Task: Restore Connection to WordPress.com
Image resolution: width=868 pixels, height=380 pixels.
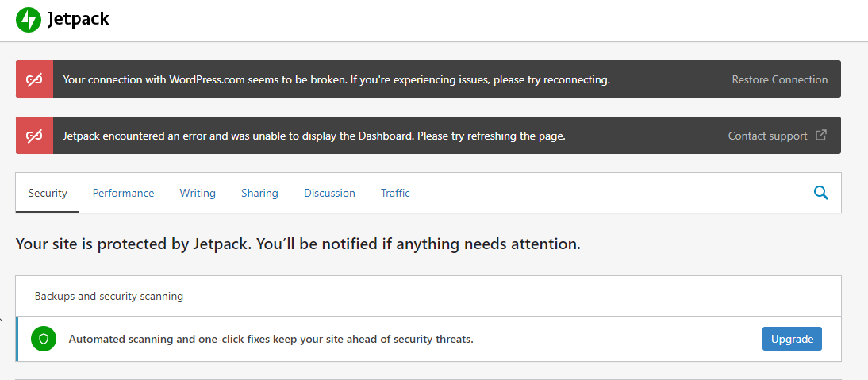Action: (780, 79)
